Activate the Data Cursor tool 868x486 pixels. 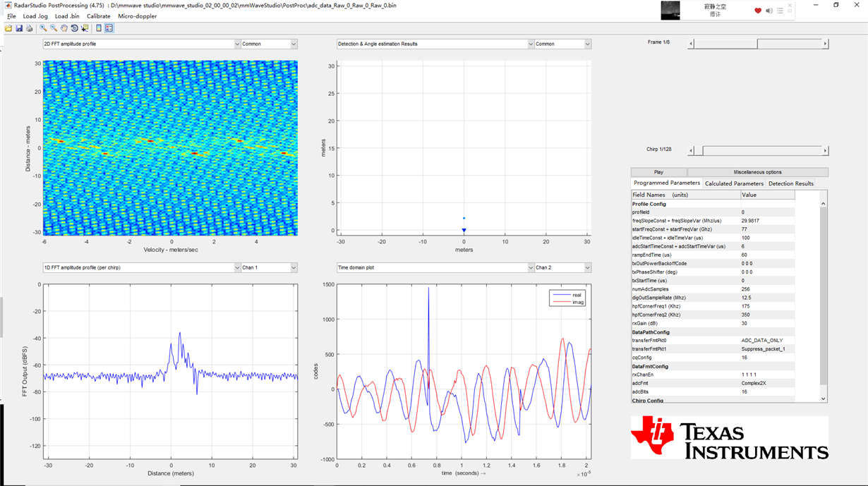coord(85,28)
